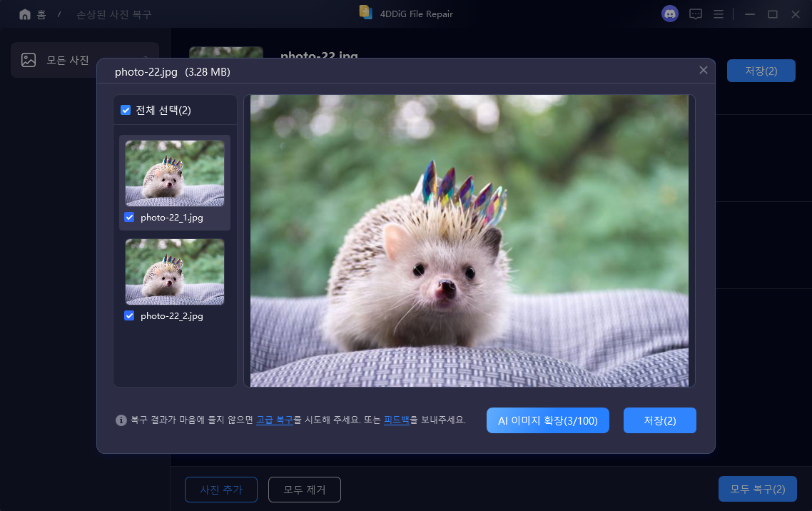Click the 저장(2) button in the main window
812x511 pixels.
(x=761, y=71)
